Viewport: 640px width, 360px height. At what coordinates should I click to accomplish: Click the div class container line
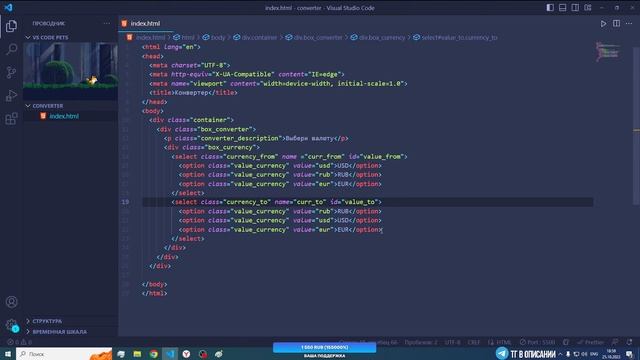(191, 120)
